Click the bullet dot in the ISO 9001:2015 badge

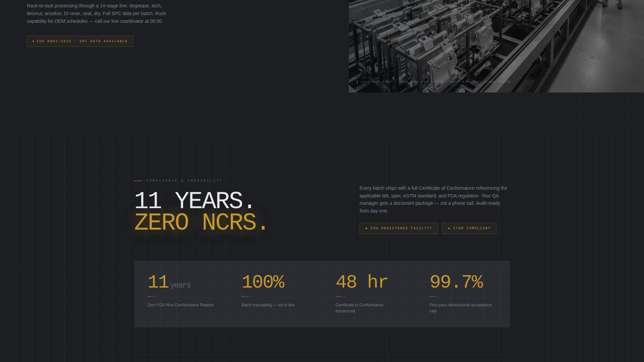tap(34, 41)
